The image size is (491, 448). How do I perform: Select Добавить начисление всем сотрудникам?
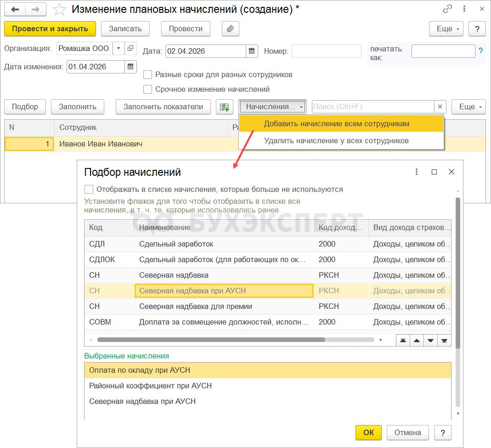pos(336,124)
